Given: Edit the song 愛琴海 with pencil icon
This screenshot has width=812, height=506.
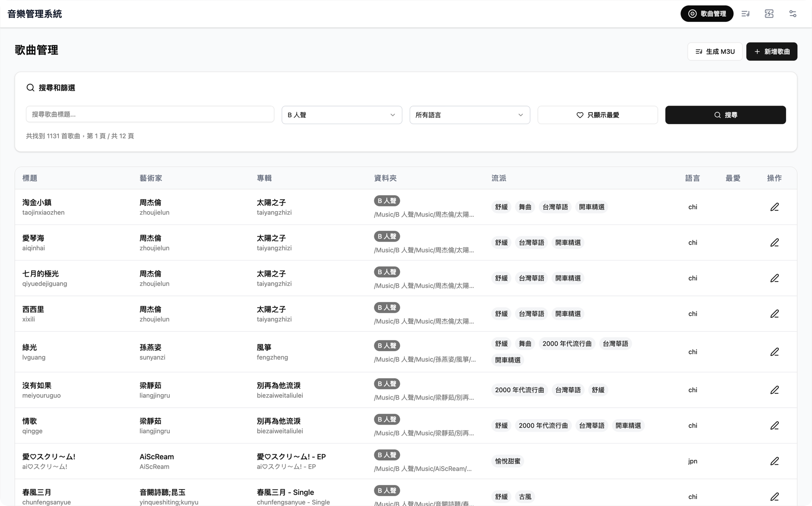Looking at the screenshot, I should 774,243.
